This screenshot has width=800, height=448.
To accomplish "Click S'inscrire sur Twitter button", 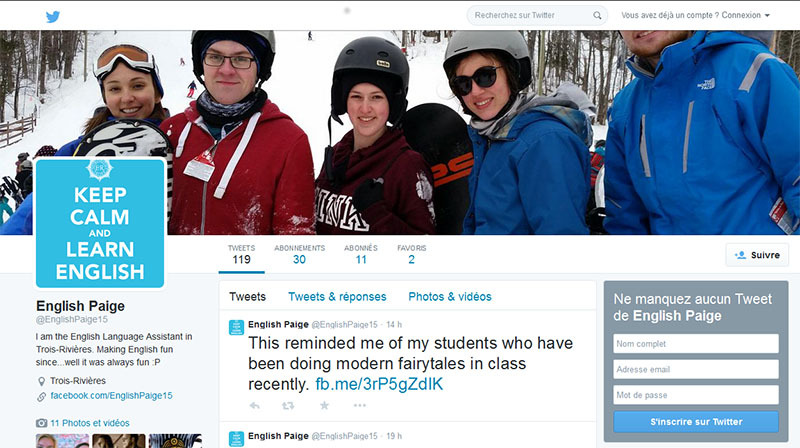I will coord(696,422).
